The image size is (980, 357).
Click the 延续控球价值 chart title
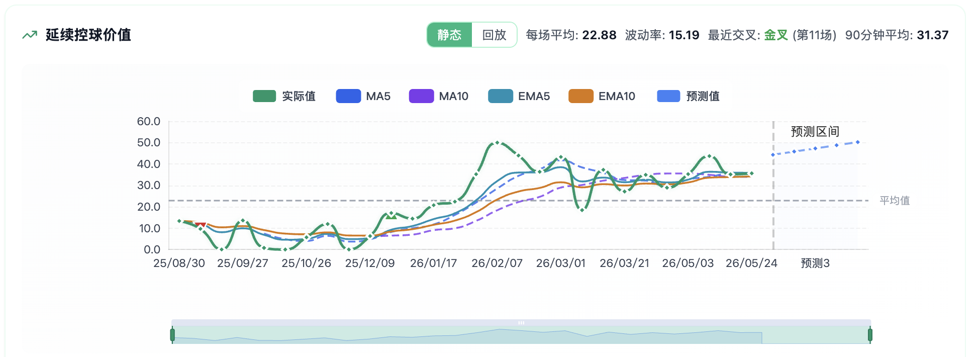tap(88, 35)
